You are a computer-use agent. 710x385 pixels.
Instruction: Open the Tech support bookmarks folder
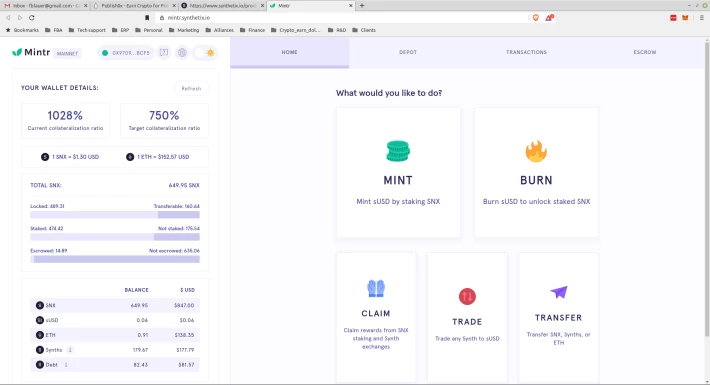click(87, 30)
